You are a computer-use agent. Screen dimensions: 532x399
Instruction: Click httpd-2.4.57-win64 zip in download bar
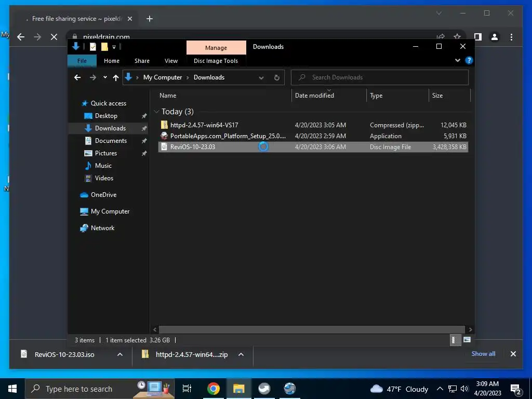(191, 354)
